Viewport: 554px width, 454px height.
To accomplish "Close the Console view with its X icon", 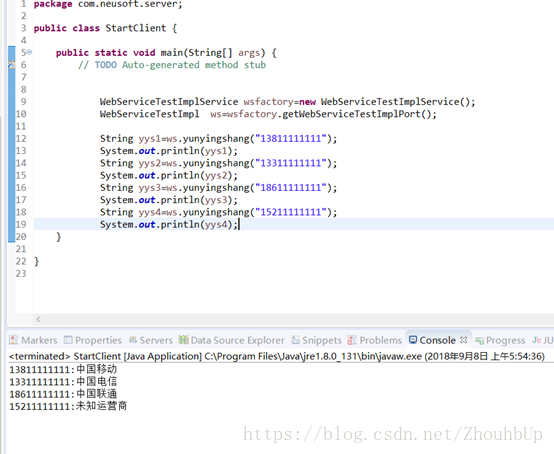I will tap(464, 340).
